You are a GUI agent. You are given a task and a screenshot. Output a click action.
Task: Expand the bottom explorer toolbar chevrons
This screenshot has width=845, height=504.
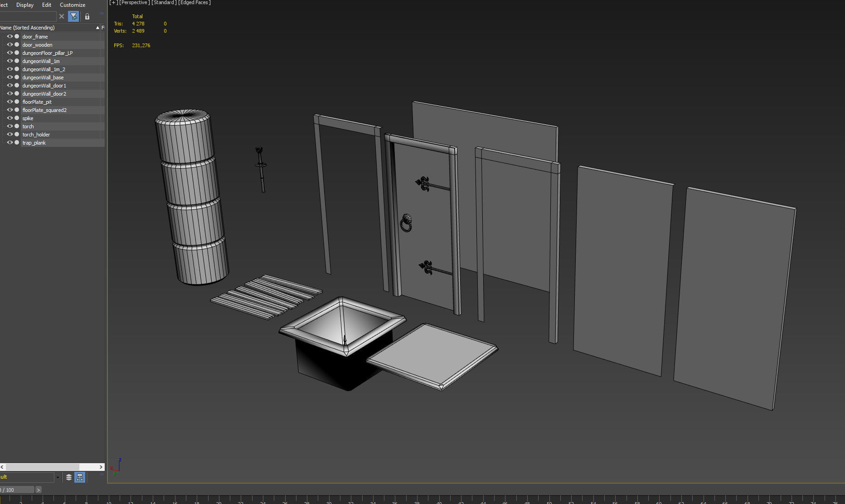click(x=102, y=474)
